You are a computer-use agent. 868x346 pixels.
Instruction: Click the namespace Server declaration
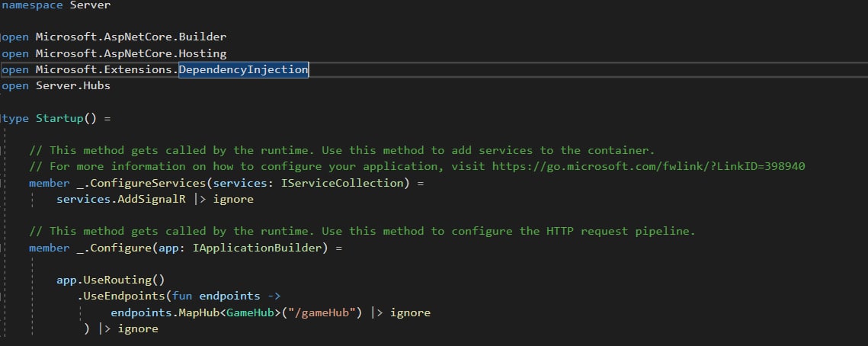pos(56,5)
